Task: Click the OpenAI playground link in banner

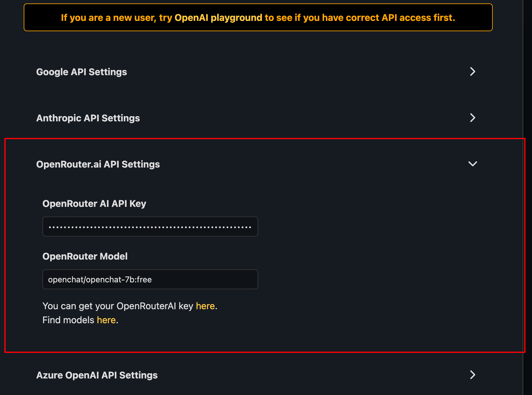Action: tap(218, 18)
